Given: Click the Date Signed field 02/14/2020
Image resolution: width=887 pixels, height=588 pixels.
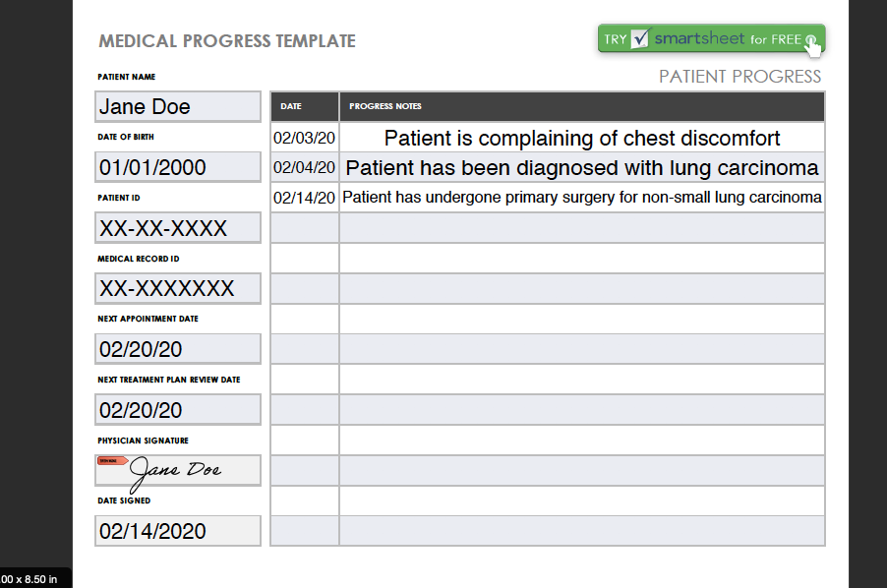Looking at the screenshot, I should coord(178,531).
